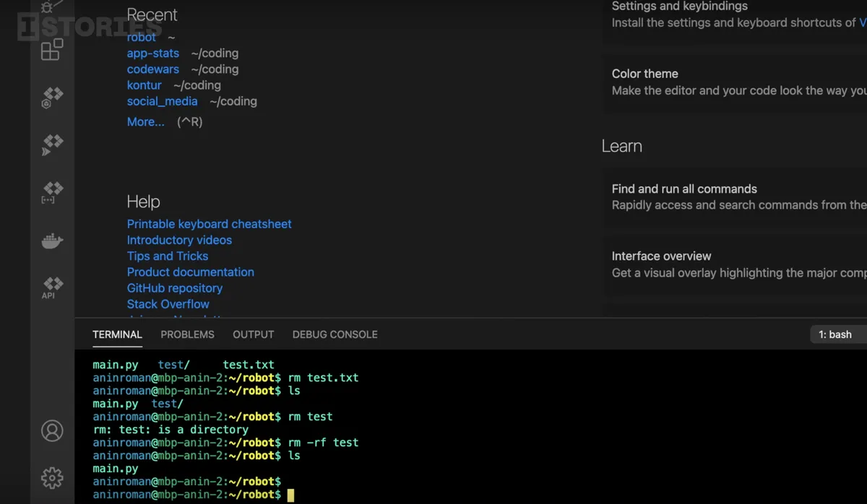Open the Extensions view in activity bar
Image resolution: width=867 pixels, height=504 pixels.
(x=52, y=49)
